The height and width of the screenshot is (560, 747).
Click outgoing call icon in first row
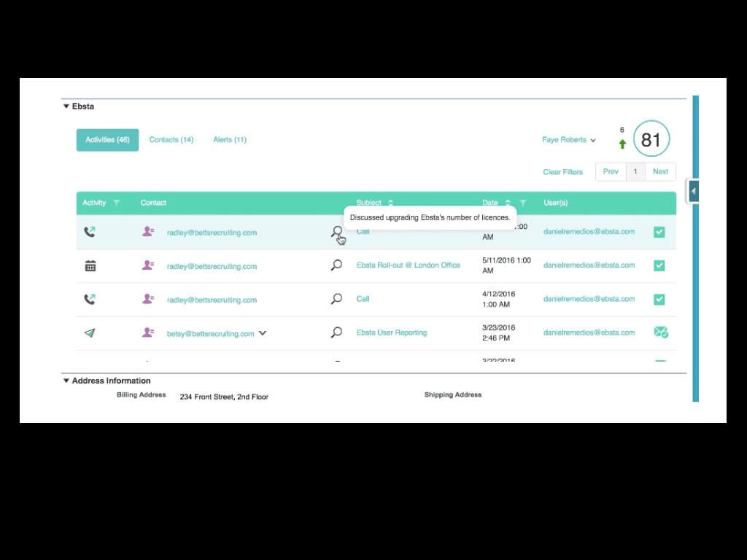pyautogui.click(x=90, y=232)
